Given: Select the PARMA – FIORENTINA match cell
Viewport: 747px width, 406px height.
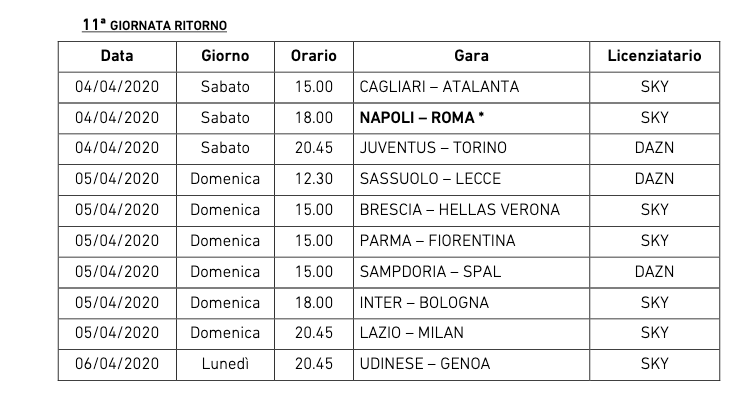Looking at the screenshot, I should 437,240.
